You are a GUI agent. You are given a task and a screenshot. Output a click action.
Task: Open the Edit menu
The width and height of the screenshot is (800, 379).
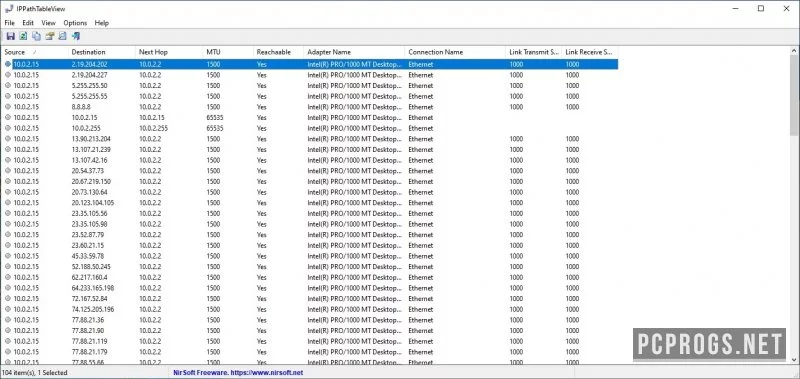click(28, 23)
